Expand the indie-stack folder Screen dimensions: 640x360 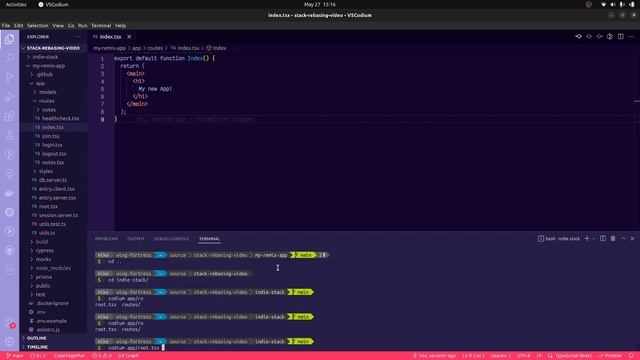[45, 57]
